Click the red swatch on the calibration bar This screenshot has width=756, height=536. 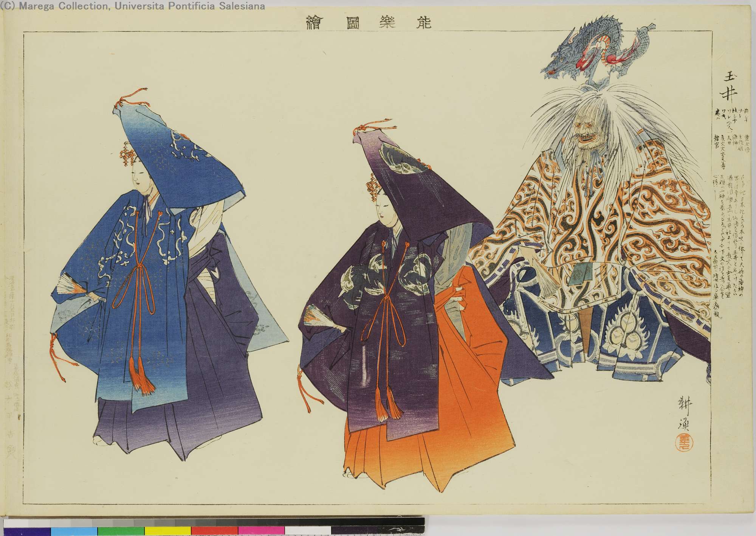point(215,531)
